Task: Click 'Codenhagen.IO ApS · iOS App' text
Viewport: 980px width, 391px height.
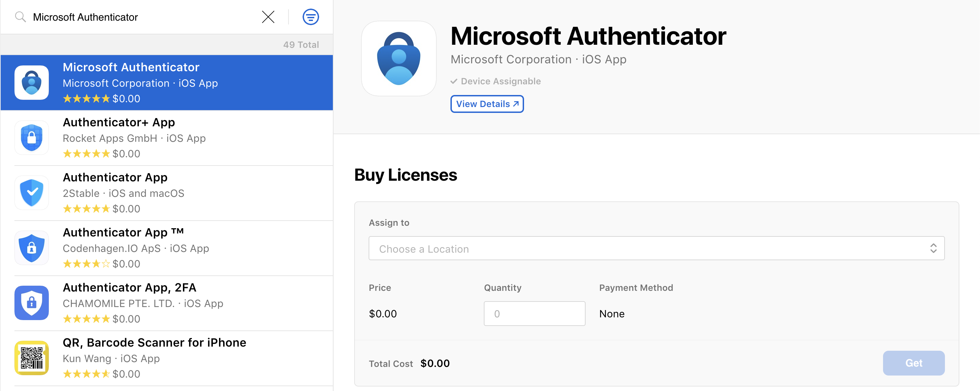Action: point(136,249)
